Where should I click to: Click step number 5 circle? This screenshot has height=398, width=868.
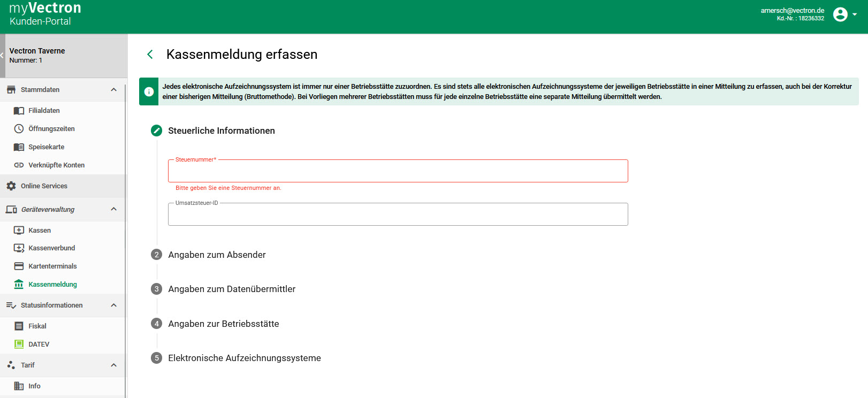tap(156, 358)
